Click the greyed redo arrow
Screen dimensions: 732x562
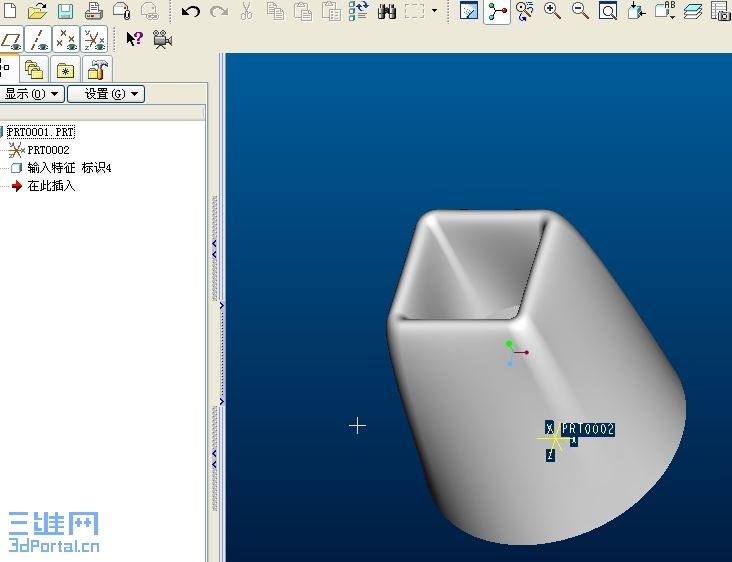coord(218,11)
